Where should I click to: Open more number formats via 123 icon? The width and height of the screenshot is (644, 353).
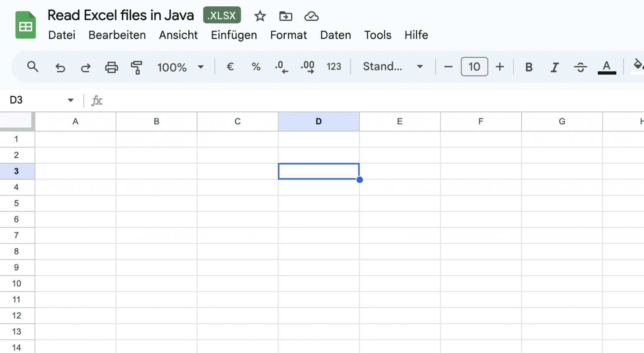coord(334,67)
